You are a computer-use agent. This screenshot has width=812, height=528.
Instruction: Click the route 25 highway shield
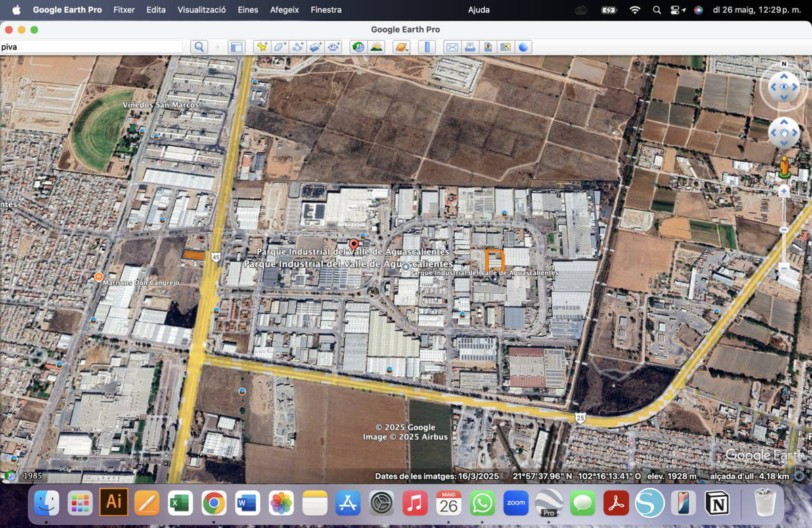point(580,418)
